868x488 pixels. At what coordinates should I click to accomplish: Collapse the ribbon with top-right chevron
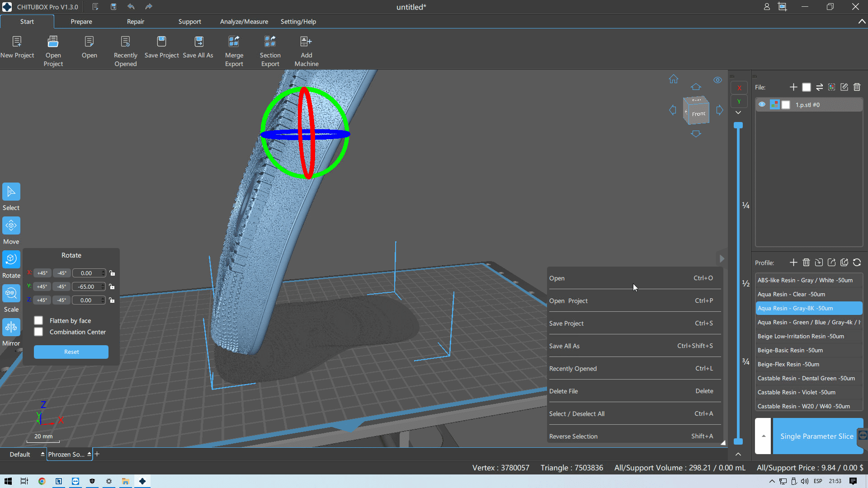[862, 21]
